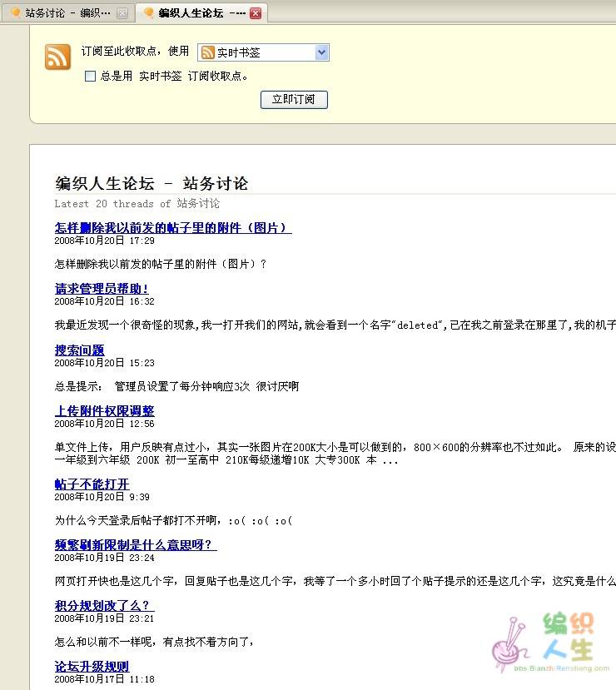
Task: Open the 实时书签 feed reader dropdown
Action: tap(263, 52)
